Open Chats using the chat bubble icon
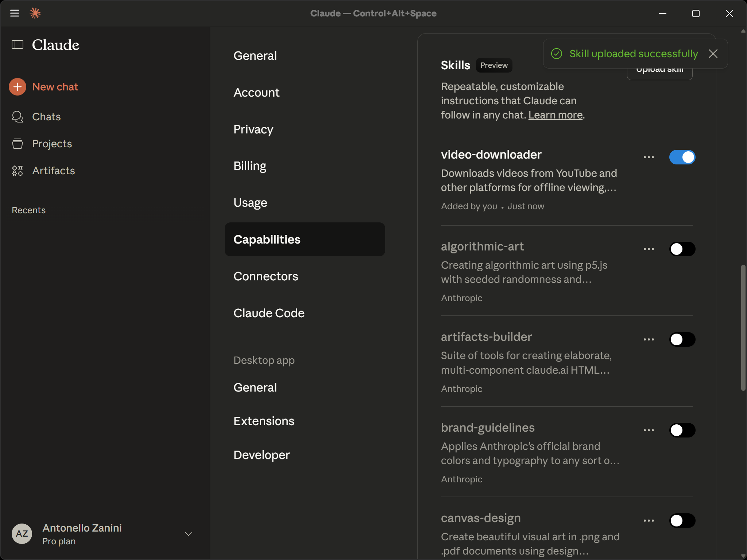 point(17,117)
